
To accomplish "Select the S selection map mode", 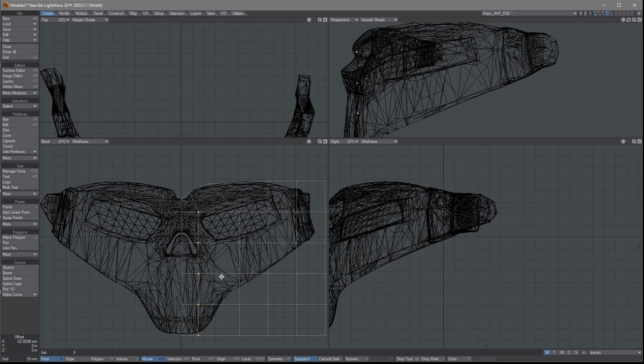I will tap(576, 353).
